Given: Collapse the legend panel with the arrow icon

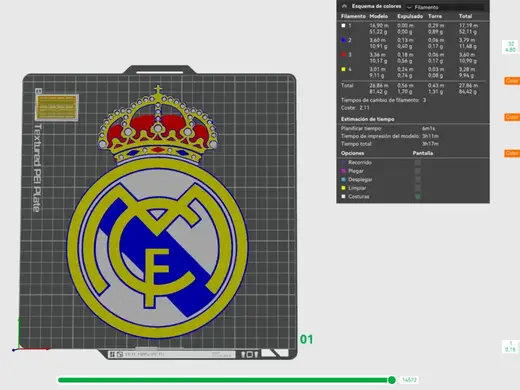Looking at the screenshot, I should point(344,6).
